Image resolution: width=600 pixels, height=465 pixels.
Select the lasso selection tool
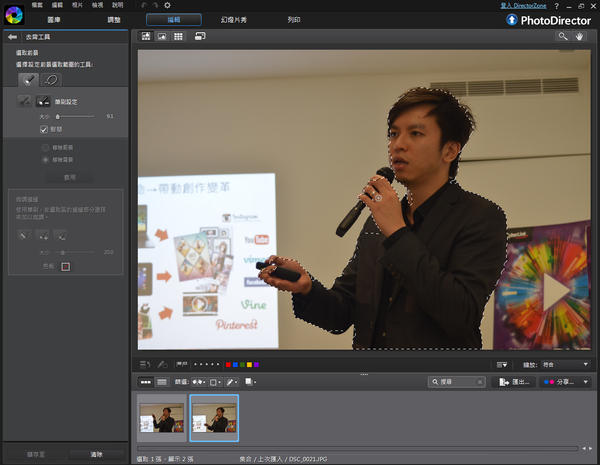click(x=52, y=79)
